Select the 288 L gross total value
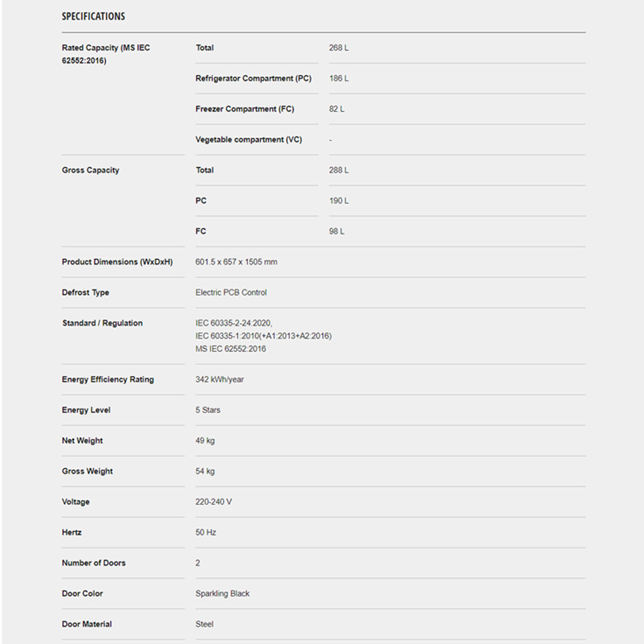The image size is (644, 644). pyautogui.click(x=338, y=170)
